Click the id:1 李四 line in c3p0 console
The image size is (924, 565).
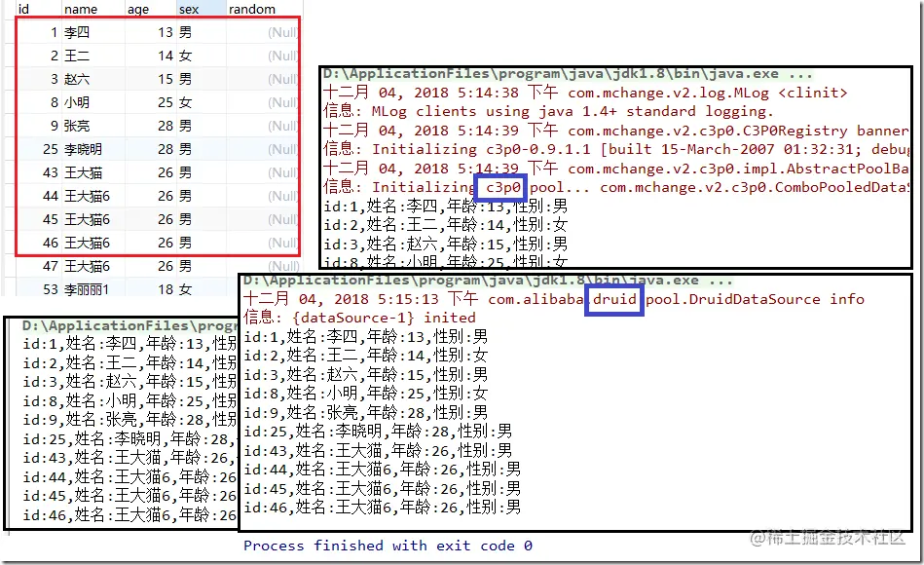[x=446, y=207]
